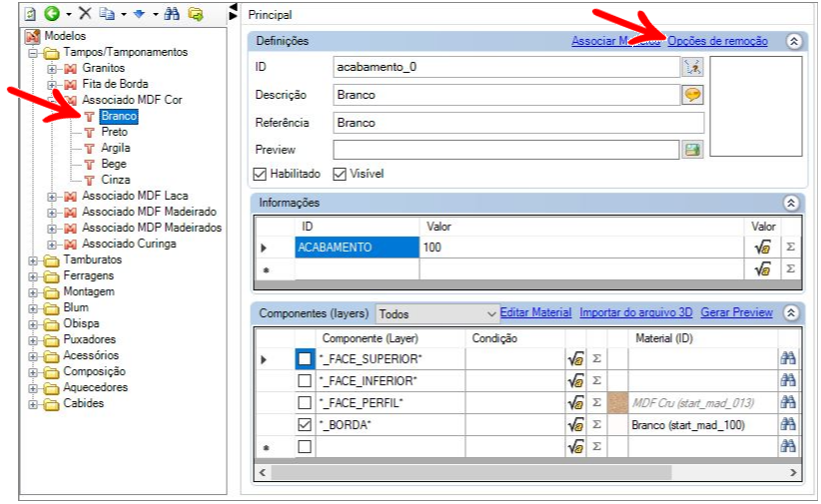Viewport: 821px width, 504px height.
Task: Click binoculars icon in _FACE_SUPERIOR row
Action: coord(788,358)
